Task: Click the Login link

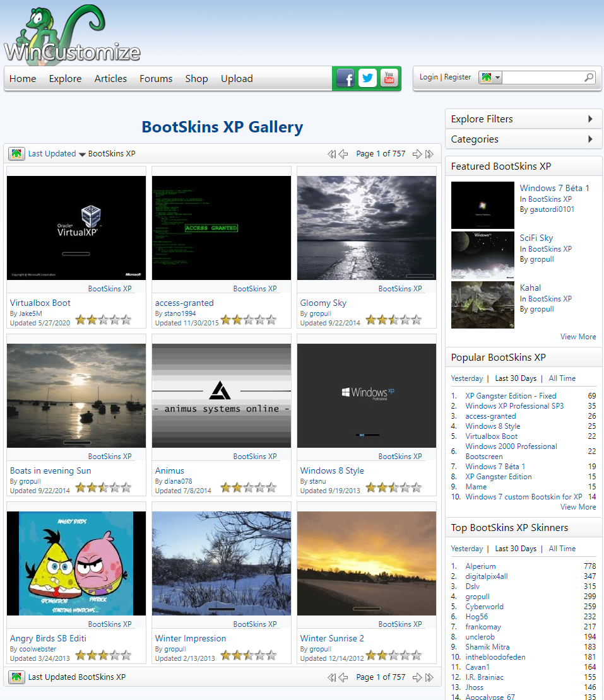Action: coord(429,77)
